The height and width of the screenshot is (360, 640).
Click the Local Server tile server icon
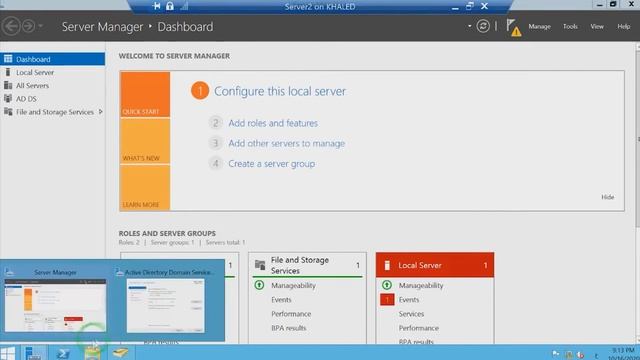tap(387, 265)
